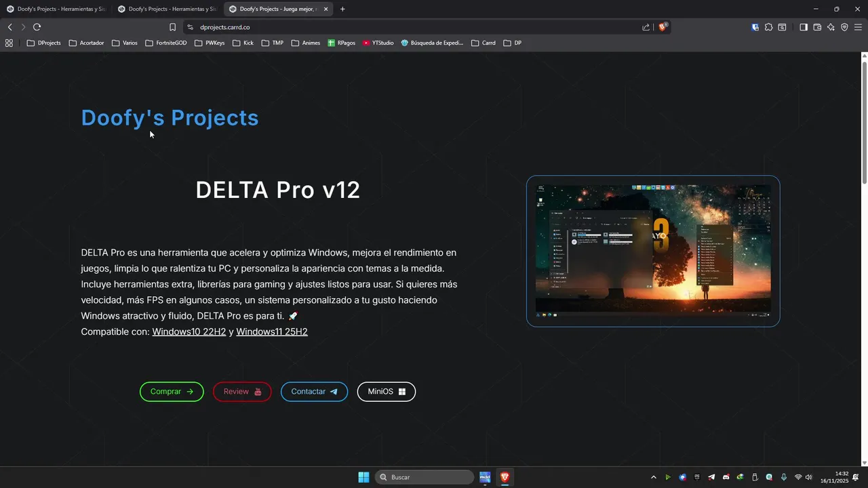
Task: Open the Varios bookmark folder
Action: [125, 43]
